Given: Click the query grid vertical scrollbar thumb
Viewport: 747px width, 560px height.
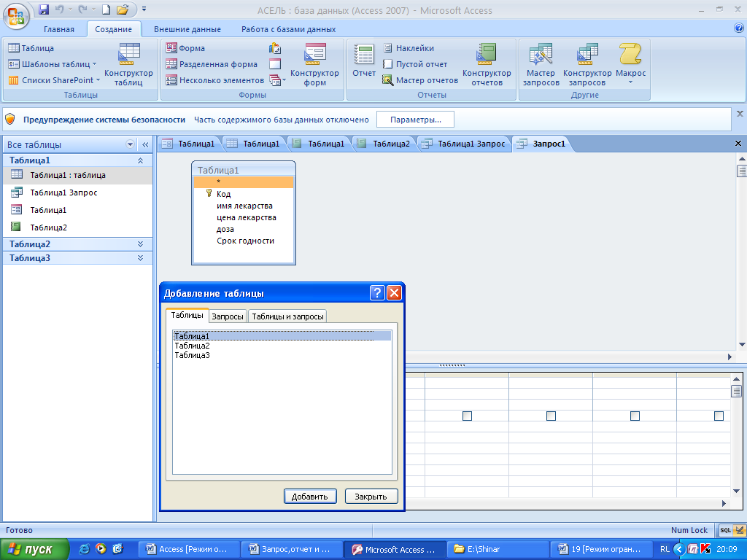Looking at the screenshot, I should [737, 392].
